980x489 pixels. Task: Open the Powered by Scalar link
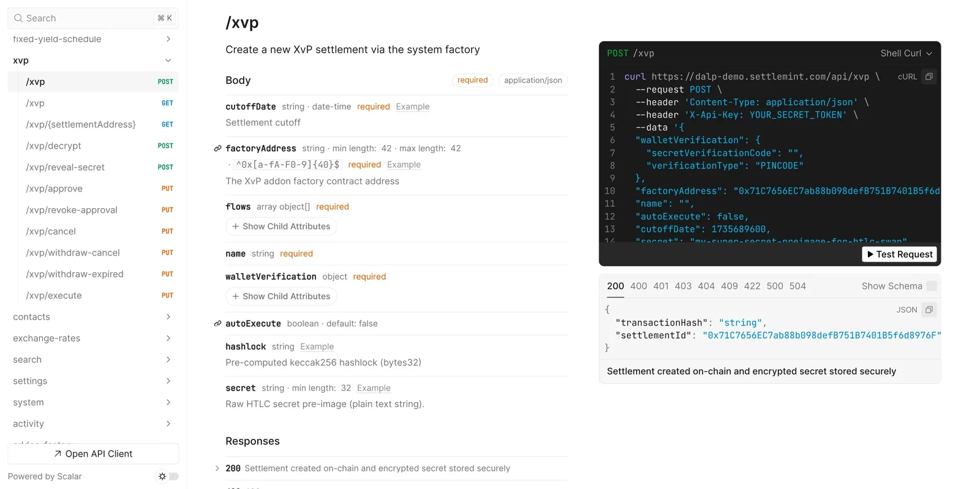tap(45, 476)
